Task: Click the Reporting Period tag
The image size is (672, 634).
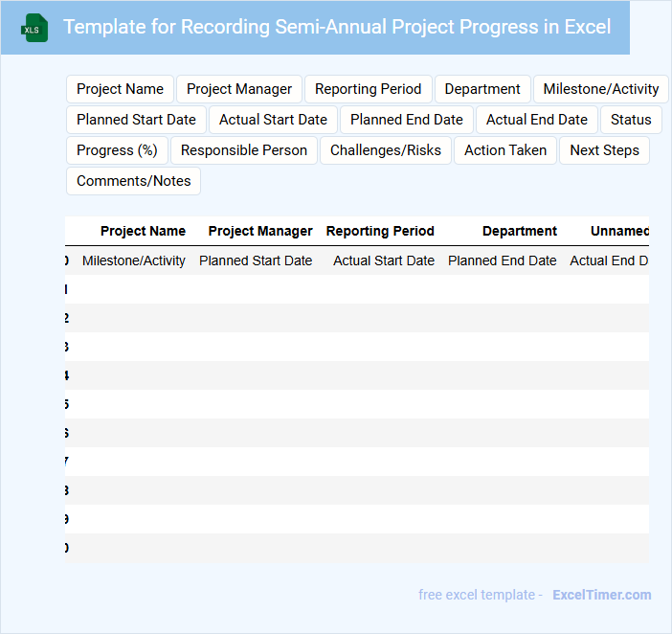Action: point(368,89)
